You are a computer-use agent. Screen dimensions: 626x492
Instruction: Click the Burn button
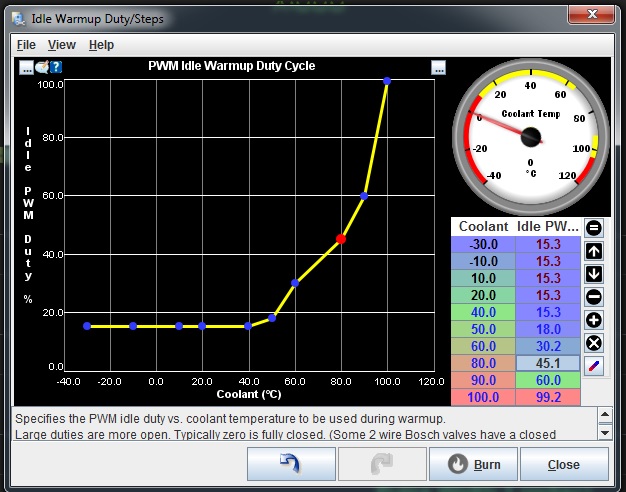473,465
